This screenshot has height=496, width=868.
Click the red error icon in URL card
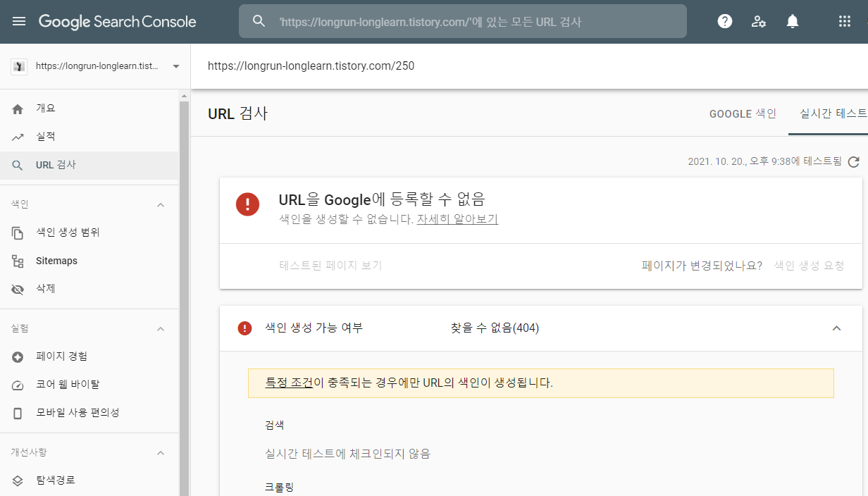[x=247, y=204]
